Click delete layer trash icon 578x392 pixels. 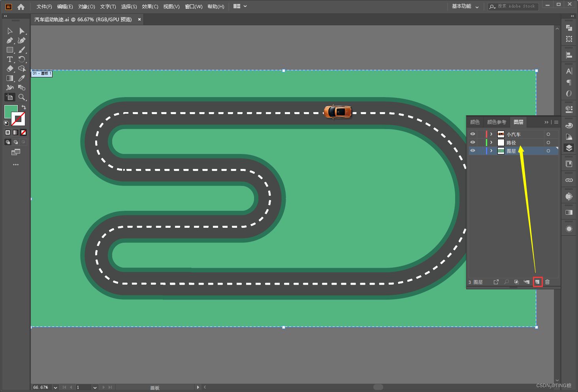[x=547, y=282]
